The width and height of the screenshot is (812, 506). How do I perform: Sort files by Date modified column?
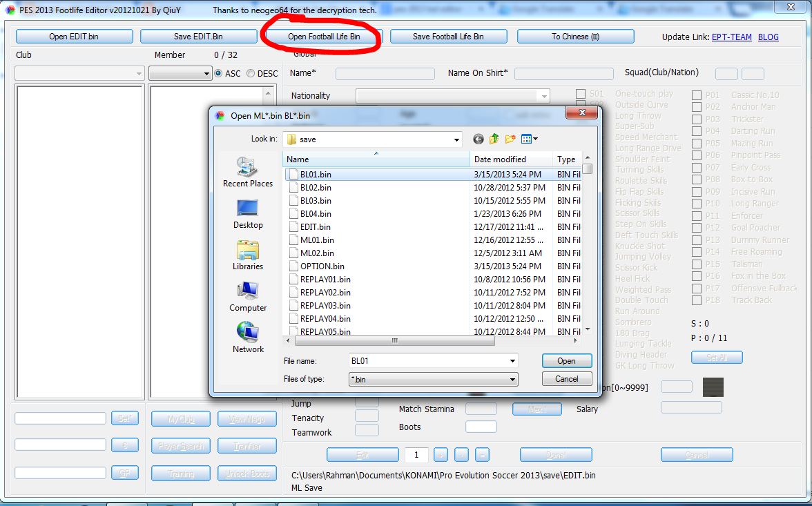click(x=511, y=159)
